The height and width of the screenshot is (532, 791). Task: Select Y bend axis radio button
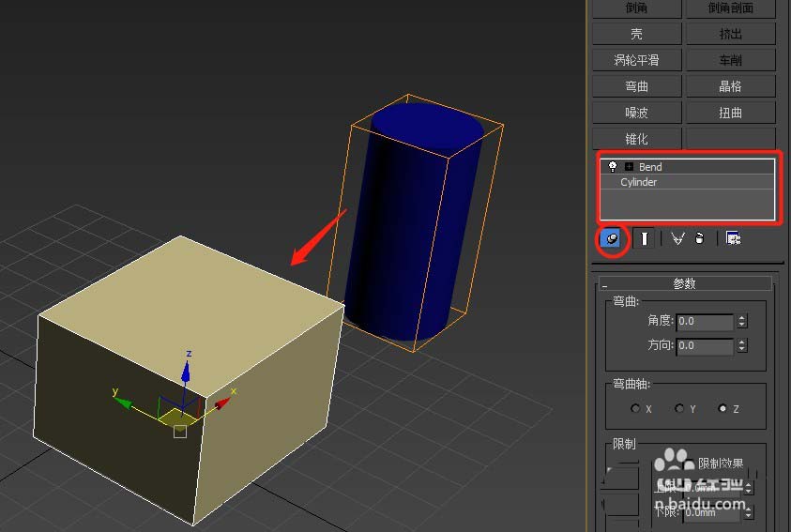679,409
